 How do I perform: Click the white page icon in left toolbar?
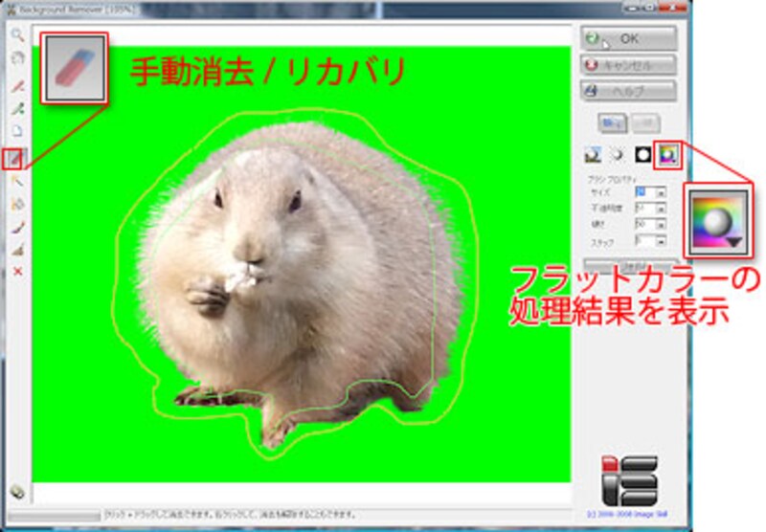16,131
